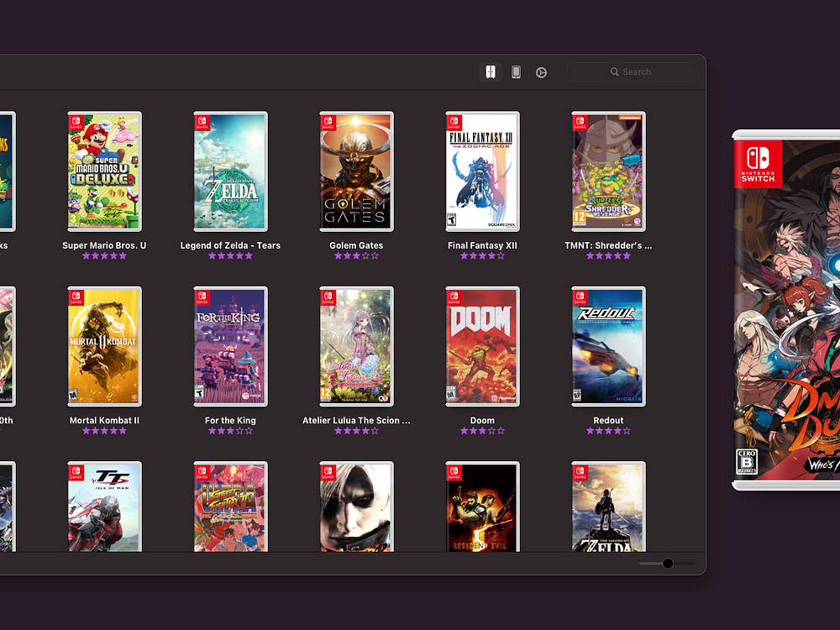Viewport: 840px width, 630px height.
Task: Set star rating under Super Mario Bros. U
Action: [x=104, y=256]
